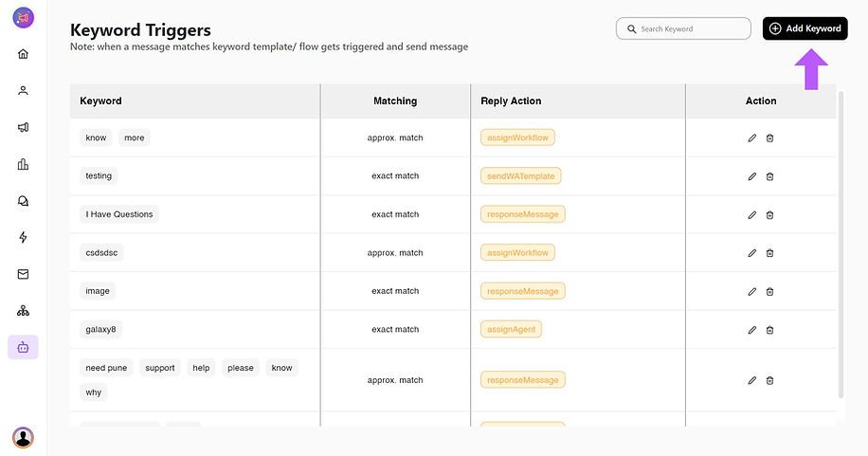Open the flow hierarchy icon in sidebar

[x=23, y=310]
